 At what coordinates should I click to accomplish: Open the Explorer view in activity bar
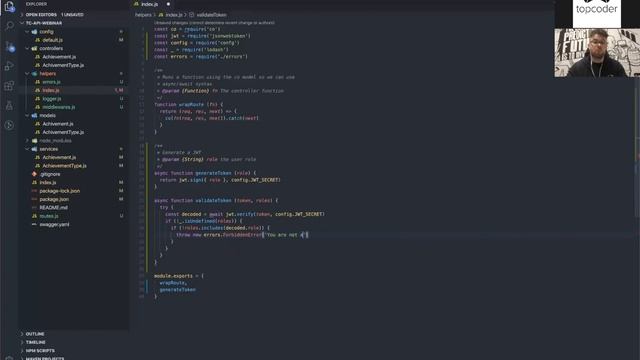point(9,6)
